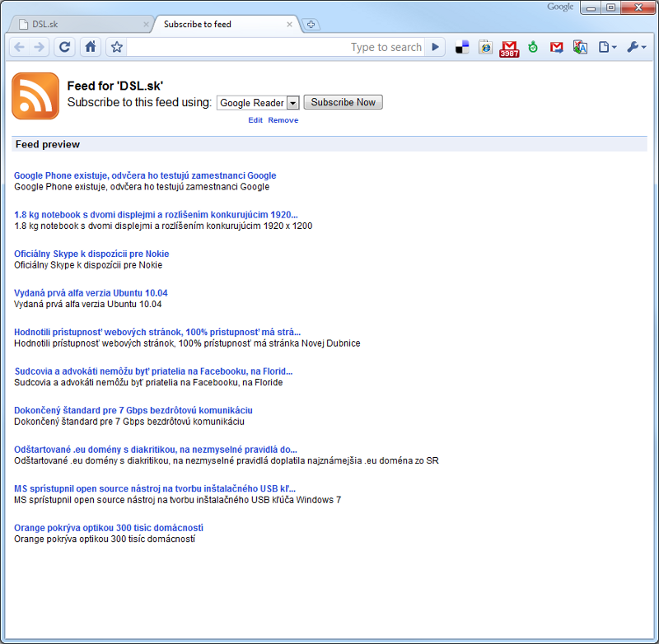Bookmark this page with the star icon

pos(117,47)
